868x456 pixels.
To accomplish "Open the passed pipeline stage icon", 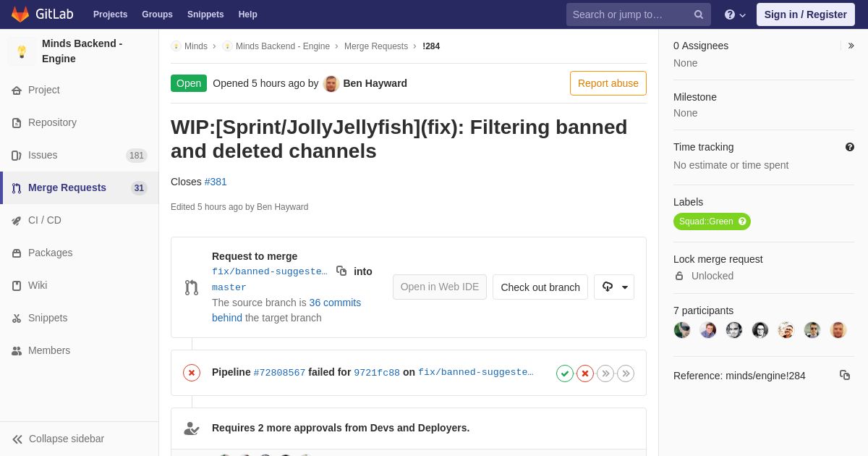I will [565, 373].
